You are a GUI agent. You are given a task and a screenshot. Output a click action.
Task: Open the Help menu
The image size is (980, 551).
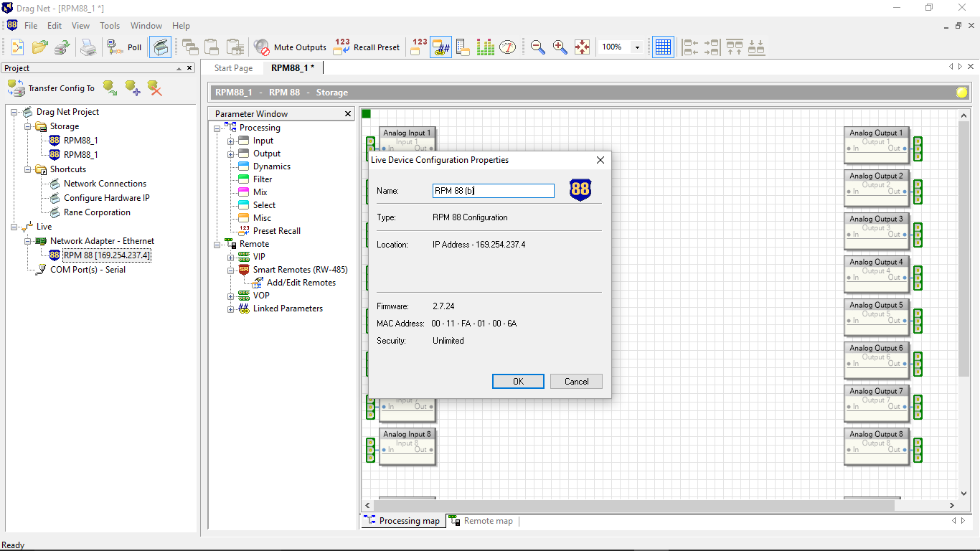pyautogui.click(x=181, y=26)
